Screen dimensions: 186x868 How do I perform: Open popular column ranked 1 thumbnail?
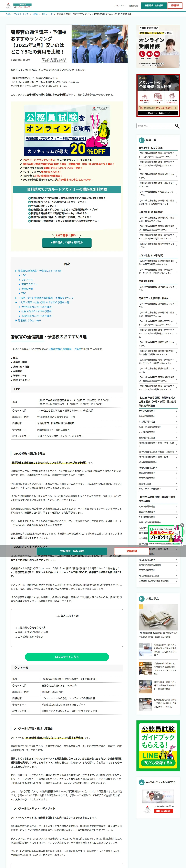coord(158,617)
